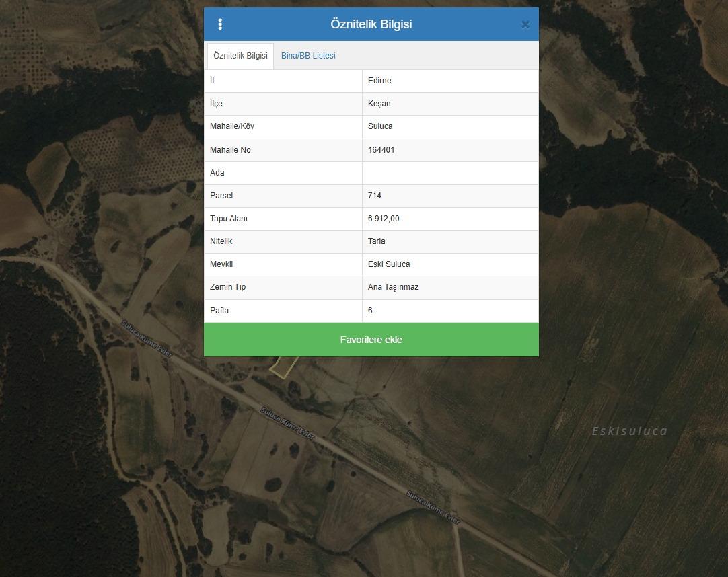Image resolution: width=728 pixels, height=577 pixels.
Task: Click the Eski Suluca value in Mevkii row
Action: click(x=389, y=264)
